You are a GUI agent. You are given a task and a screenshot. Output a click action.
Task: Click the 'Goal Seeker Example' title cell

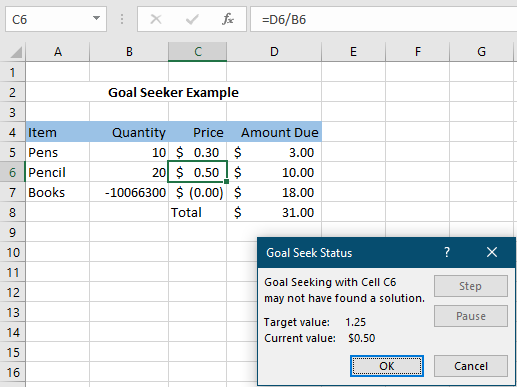click(173, 92)
